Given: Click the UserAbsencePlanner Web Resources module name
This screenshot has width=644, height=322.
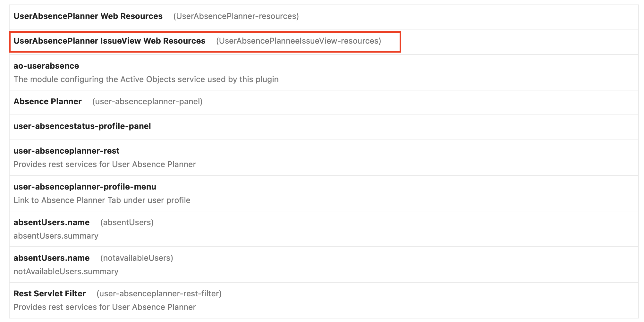Looking at the screenshot, I should tap(88, 16).
